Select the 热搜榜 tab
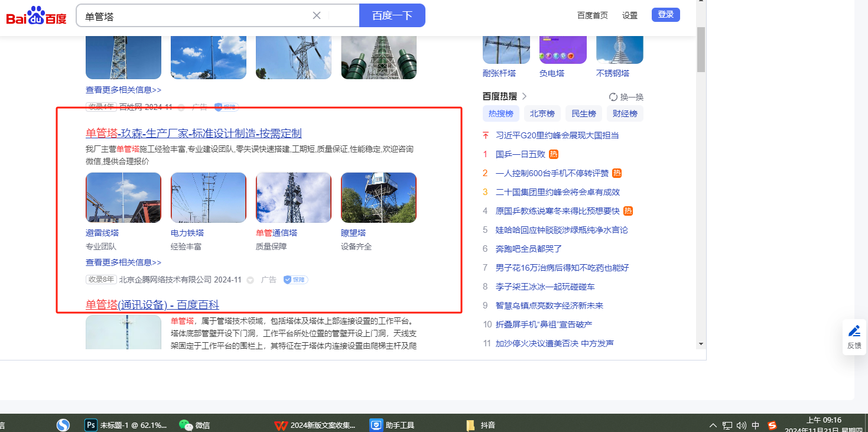Viewport: 868px width, 432px height. point(501,113)
